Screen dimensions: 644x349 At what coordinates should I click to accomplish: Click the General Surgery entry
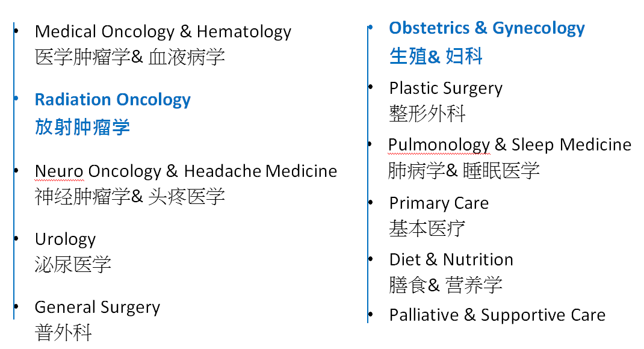pyautogui.click(x=98, y=307)
